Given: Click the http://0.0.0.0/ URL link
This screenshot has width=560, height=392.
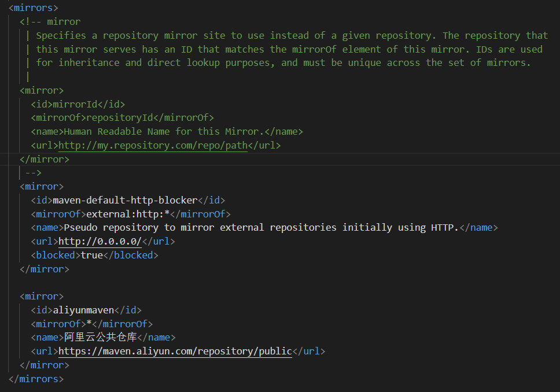Looking at the screenshot, I should click(100, 241).
